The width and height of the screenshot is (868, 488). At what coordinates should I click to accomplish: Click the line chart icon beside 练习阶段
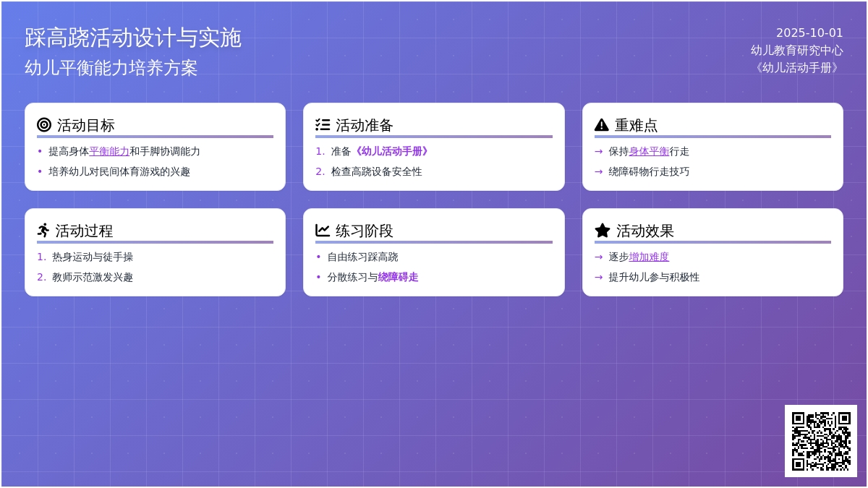[323, 231]
